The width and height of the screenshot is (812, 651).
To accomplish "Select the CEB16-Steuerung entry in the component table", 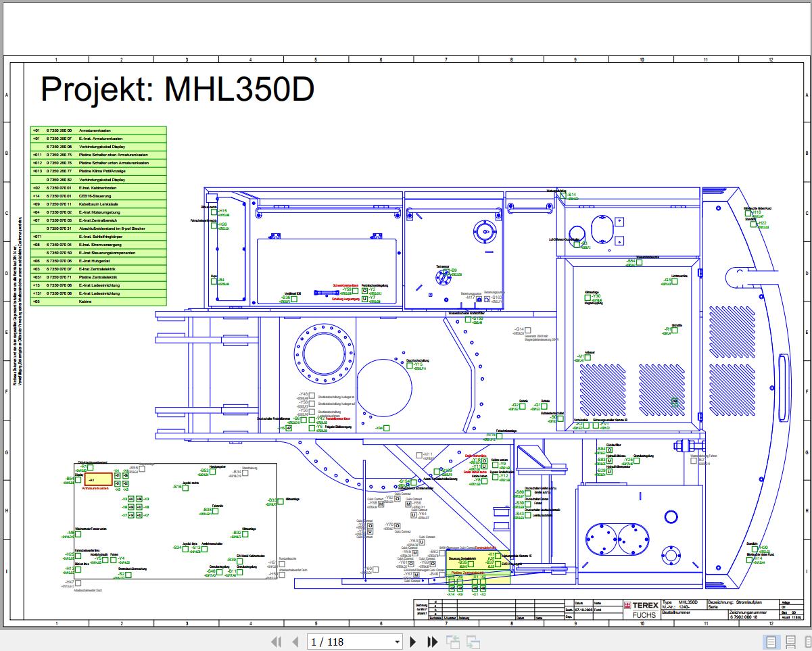I will pos(95,195).
